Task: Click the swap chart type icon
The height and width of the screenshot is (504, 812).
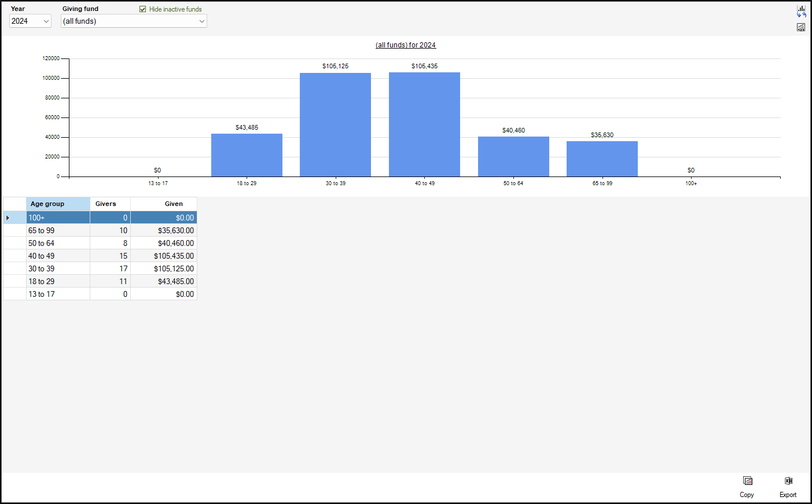Action: click(801, 11)
